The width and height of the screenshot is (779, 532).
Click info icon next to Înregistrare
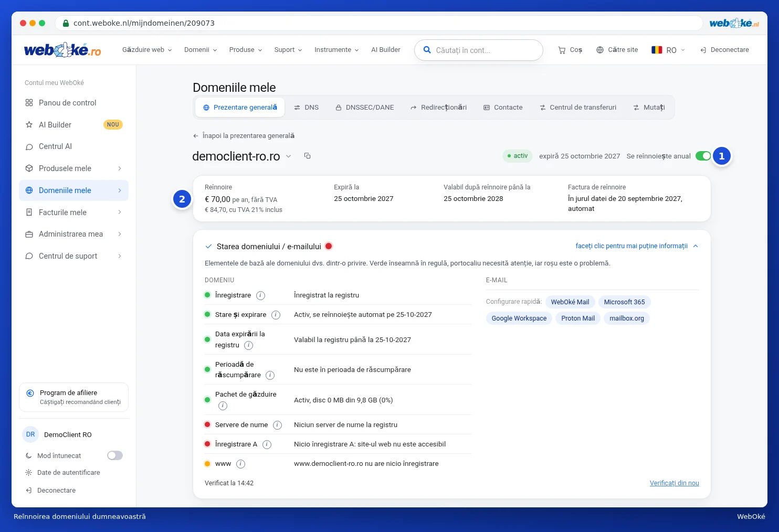click(x=260, y=295)
